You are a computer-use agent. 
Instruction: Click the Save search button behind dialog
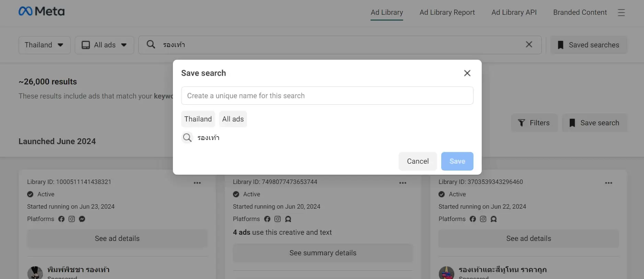(x=595, y=123)
